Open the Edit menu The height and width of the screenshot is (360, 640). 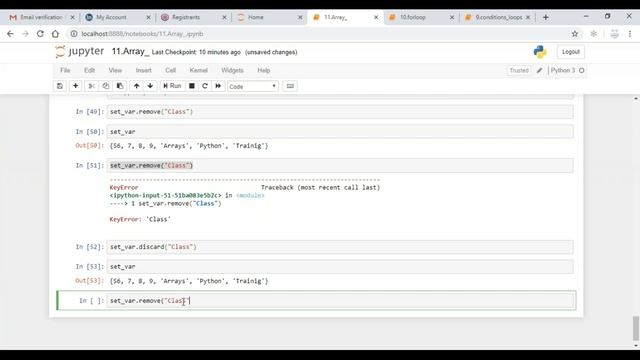click(89, 70)
